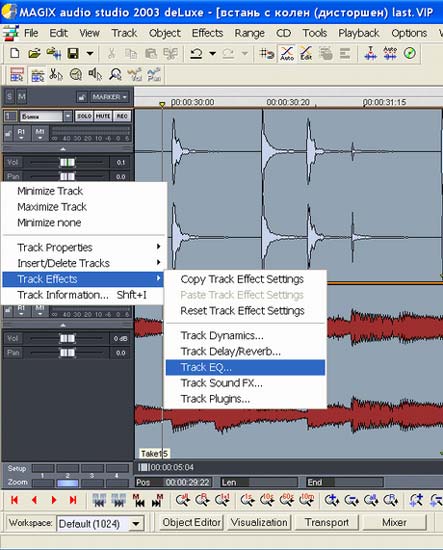Viewport: 443px width, 550px height.
Task: Click Minimize Track in context menu
Action: (x=83, y=191)
